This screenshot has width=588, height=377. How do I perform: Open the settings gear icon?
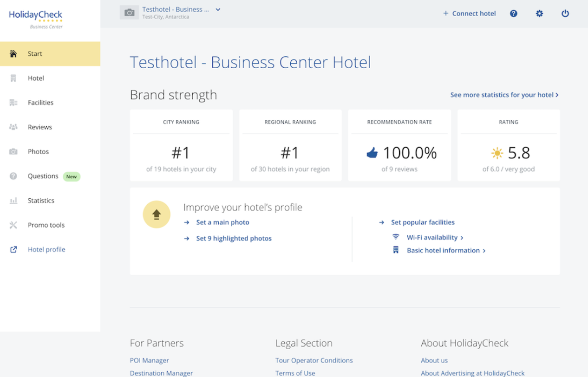click(x=539, y=13)
